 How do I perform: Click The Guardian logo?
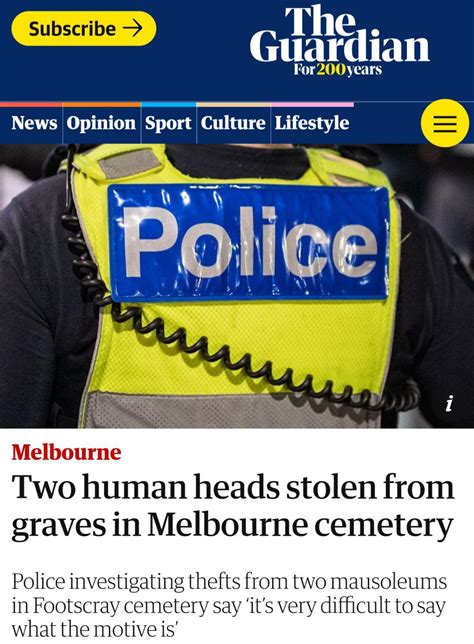point(339,34)
